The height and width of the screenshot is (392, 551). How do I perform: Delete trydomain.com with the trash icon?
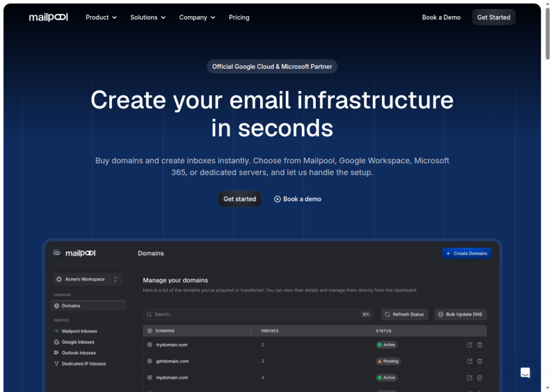coord(479,345)
